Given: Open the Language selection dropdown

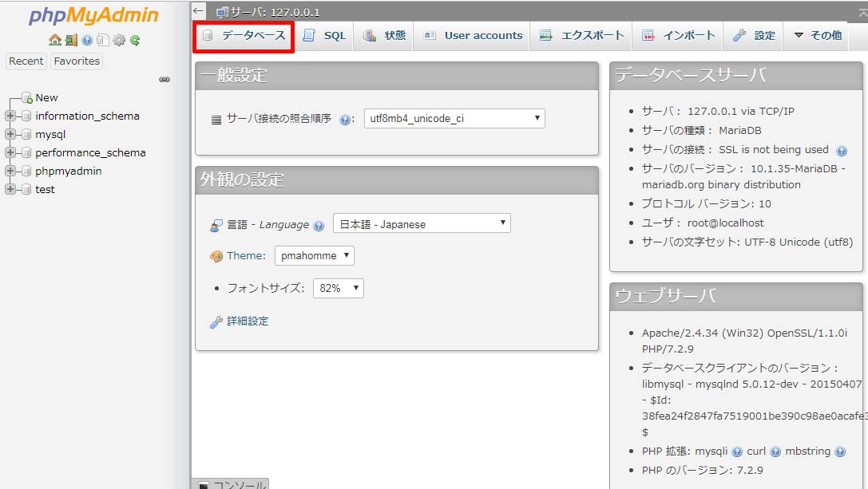Looking at the screenshot, I should click(x=422, y=224).
